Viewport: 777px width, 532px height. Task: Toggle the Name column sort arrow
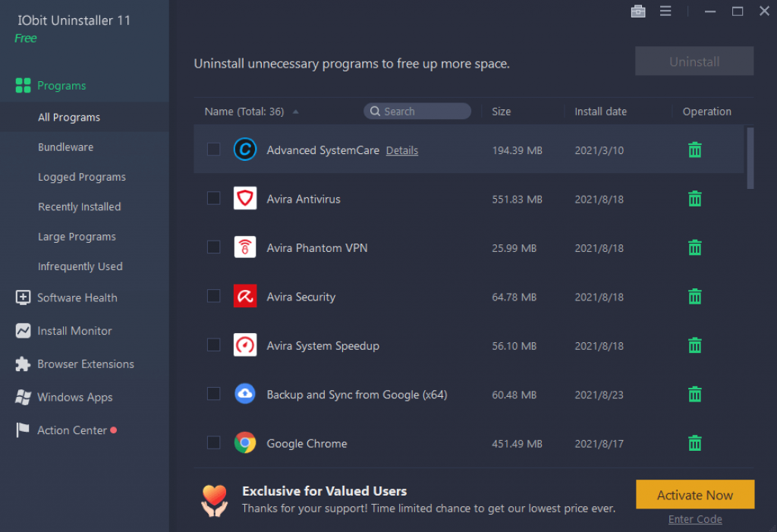point(295,112)
